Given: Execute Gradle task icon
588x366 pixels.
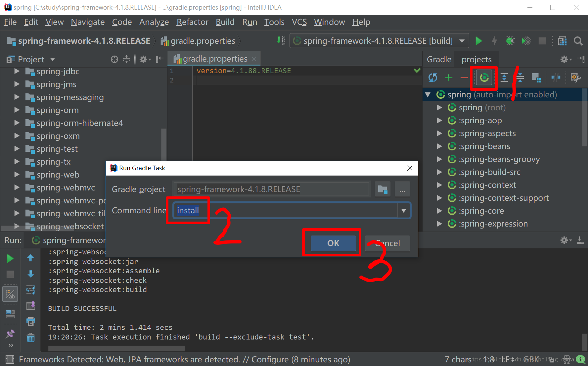Looking at the screenshot, I should [484, 78].
